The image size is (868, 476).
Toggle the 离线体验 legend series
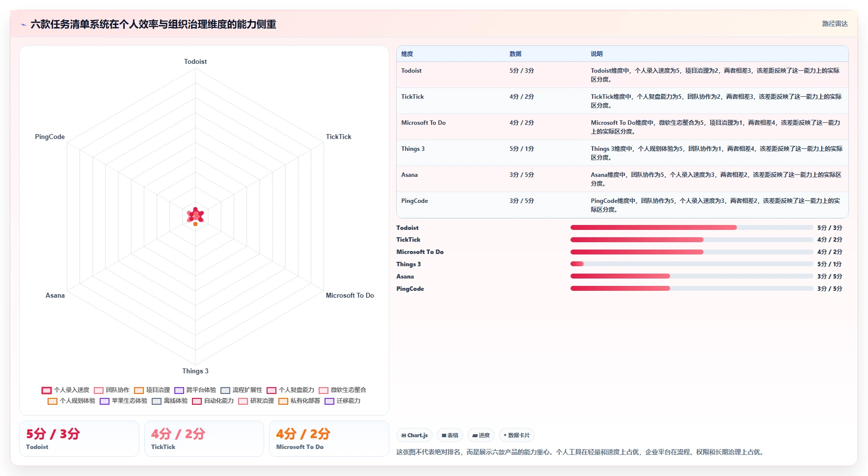[x=170, y=401]
